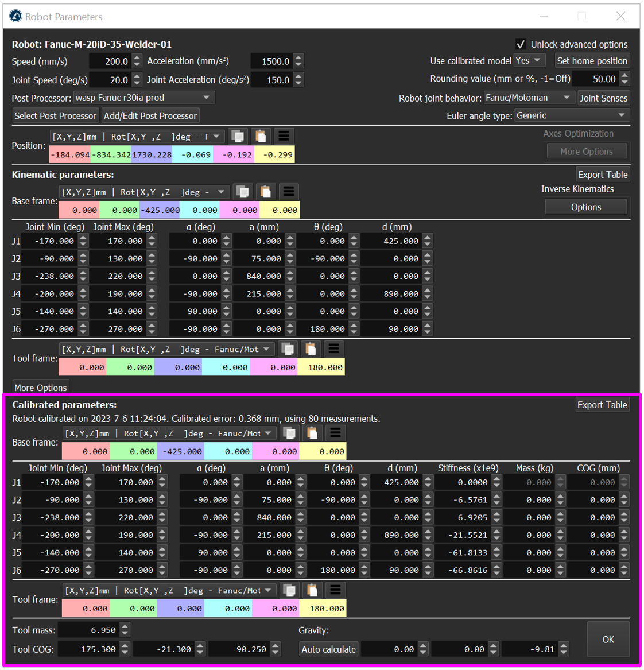Click the copy icon in Position row
644x670 pixels.
pyautogui.click(x=237, y=137)
